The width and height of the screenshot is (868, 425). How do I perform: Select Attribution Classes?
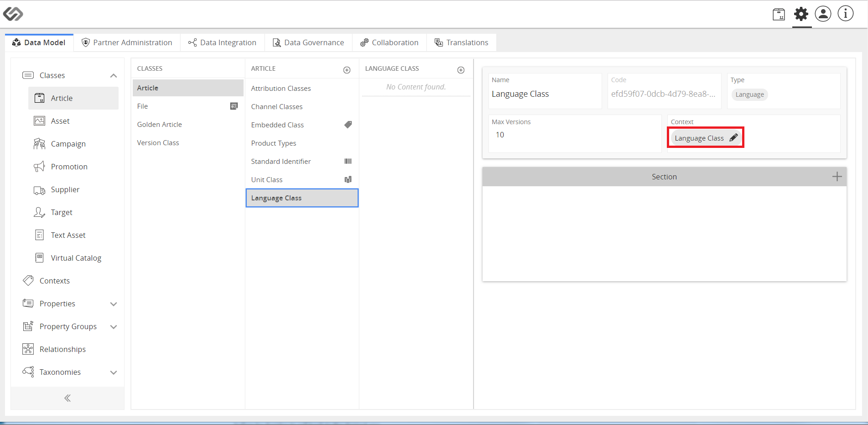[x=302, y=88]
